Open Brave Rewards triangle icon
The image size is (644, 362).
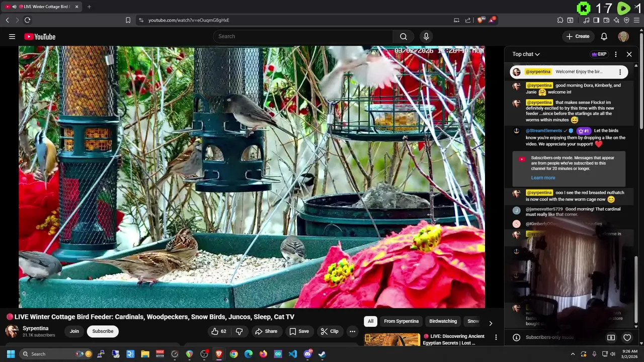pos(492,20)
